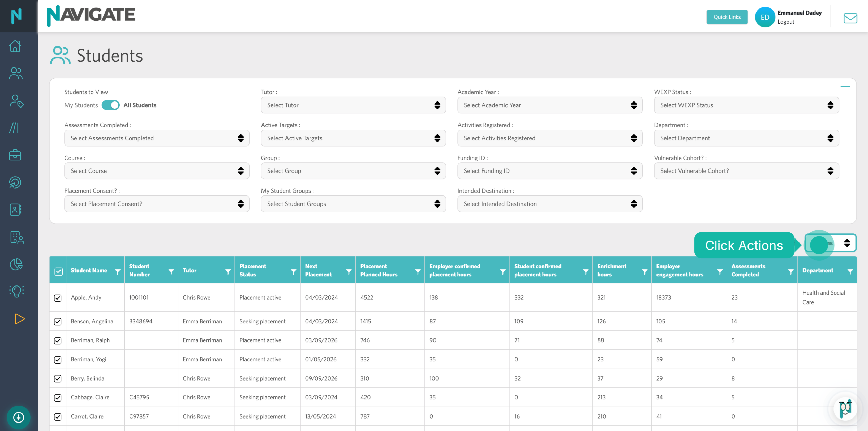The height and width of the screenshot is (431, 868).
Task: Filter the Student Name column
Action: click(x=118, y=272)
